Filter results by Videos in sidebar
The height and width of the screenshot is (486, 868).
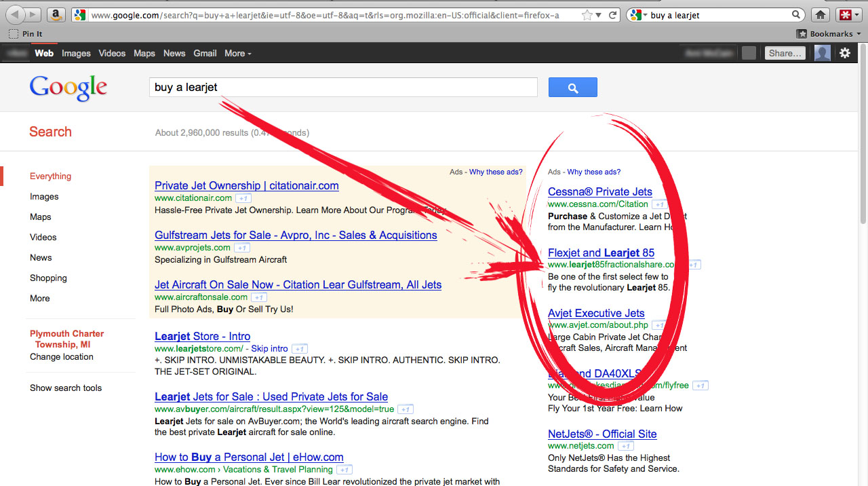pos(43,238)
